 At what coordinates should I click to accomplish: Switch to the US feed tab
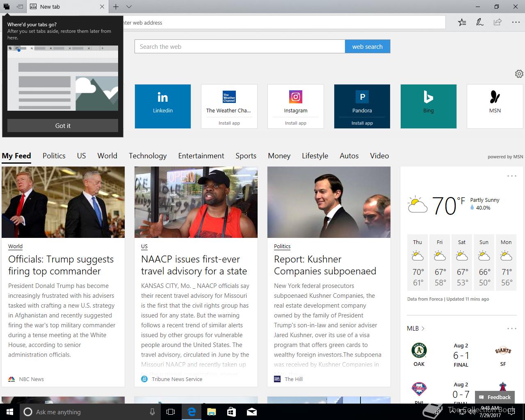pos(82,156)
